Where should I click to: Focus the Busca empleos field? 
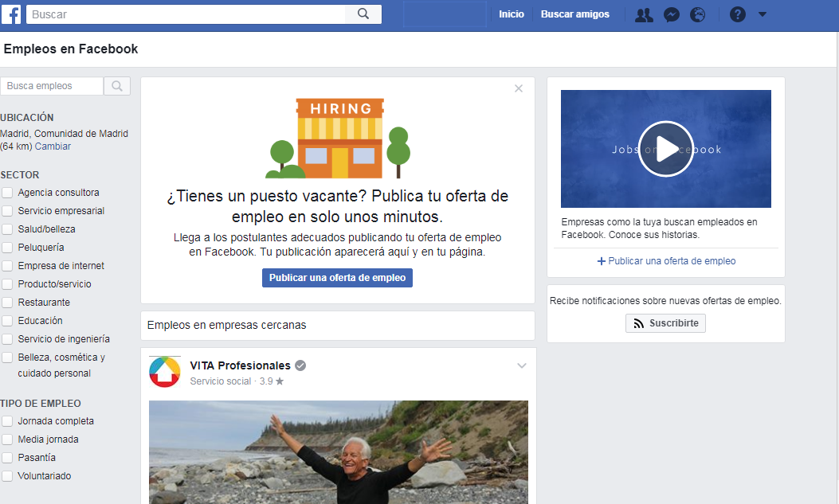(x=52, y=85)
